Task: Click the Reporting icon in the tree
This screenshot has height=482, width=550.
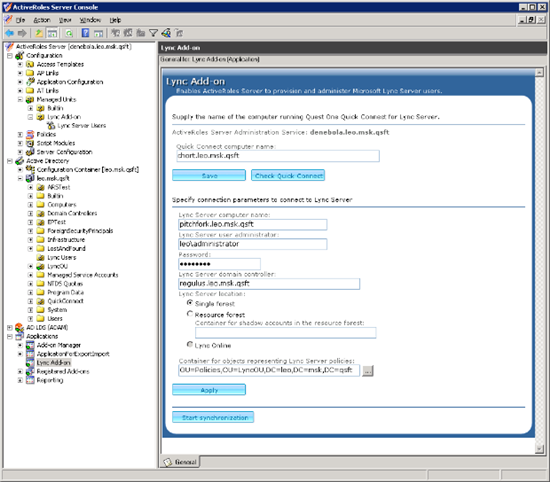Action: [x=31, y=380]
